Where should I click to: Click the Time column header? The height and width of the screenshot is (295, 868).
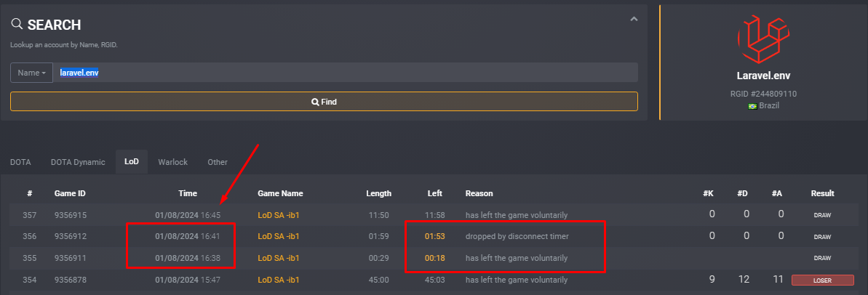click(188, 193)
